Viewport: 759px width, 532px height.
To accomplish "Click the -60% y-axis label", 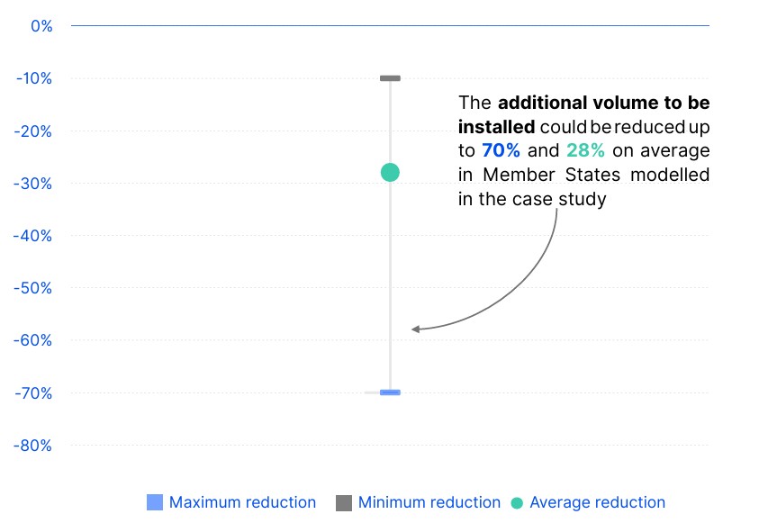I will click(34, 340).
